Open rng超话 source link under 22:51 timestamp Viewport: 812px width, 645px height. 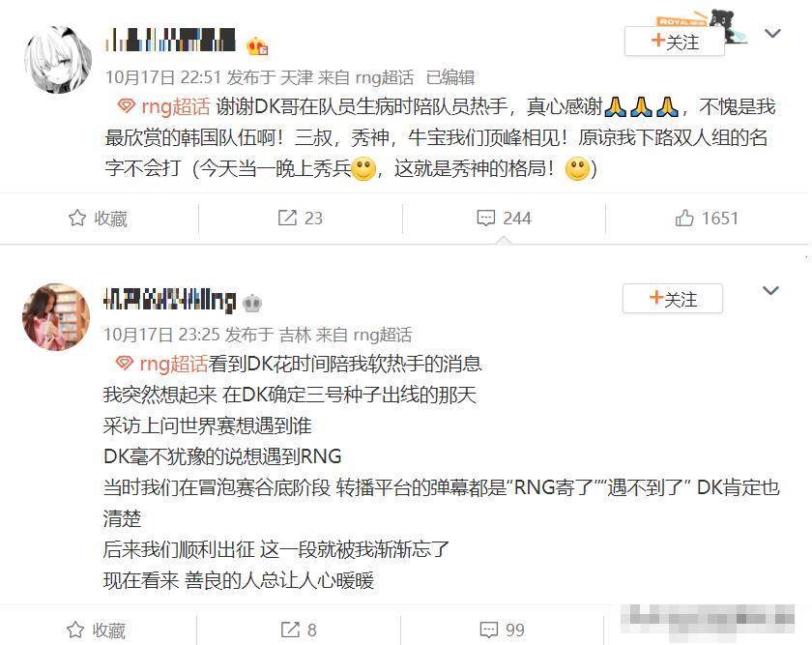385,77
